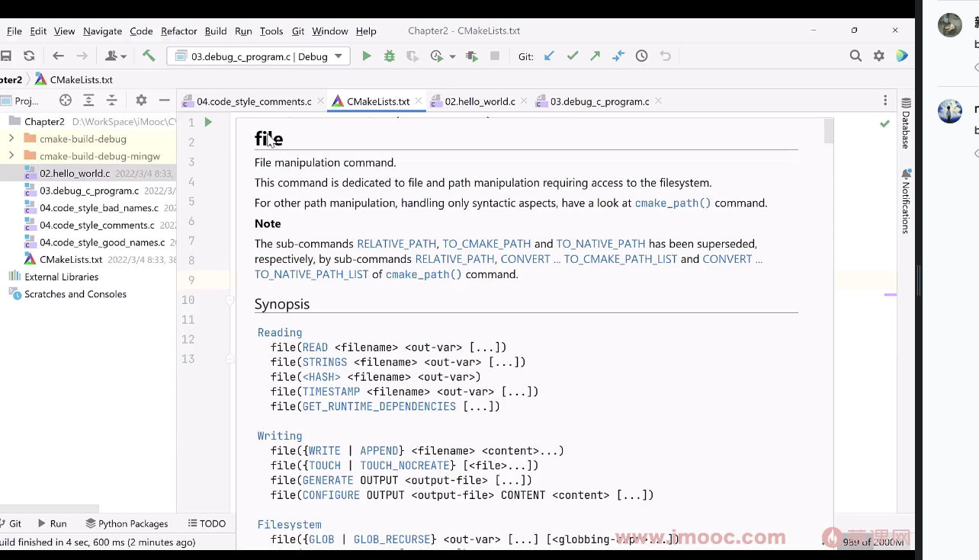Click the Git Commit checkmark icon

coord(573,56)
